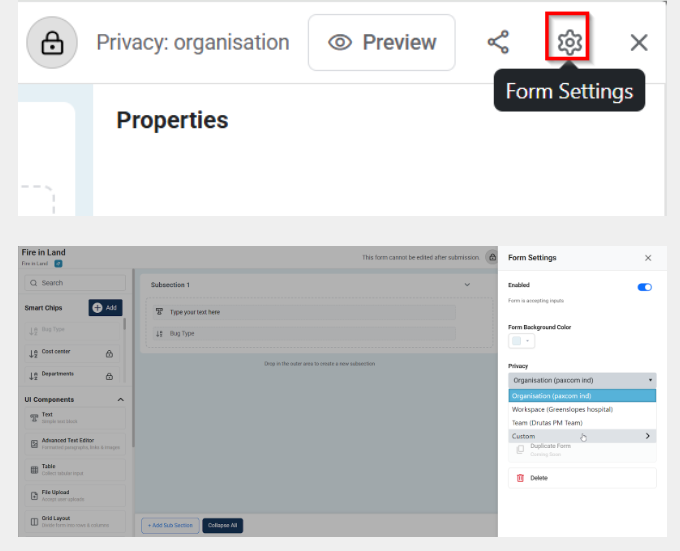Click the lock icon beside Departments chip
Image resolution: width=680 pixels, height=551 pixels.
tap(109, 374)
